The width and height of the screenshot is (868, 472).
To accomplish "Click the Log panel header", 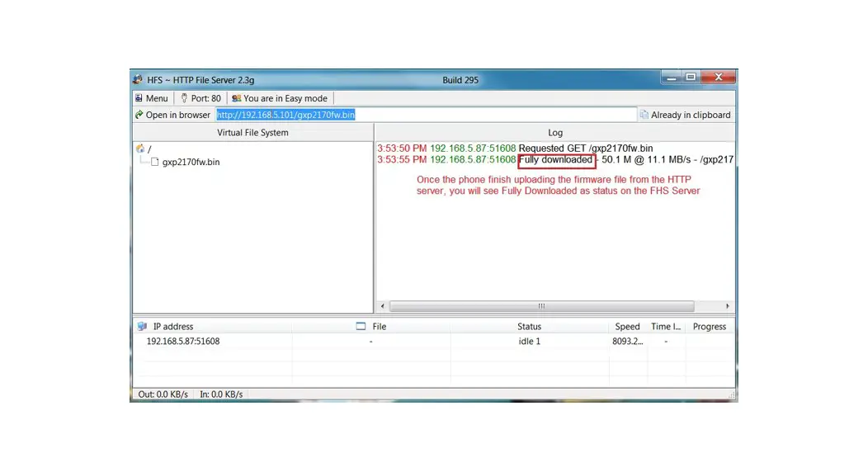I will click(x=555, y=133).
